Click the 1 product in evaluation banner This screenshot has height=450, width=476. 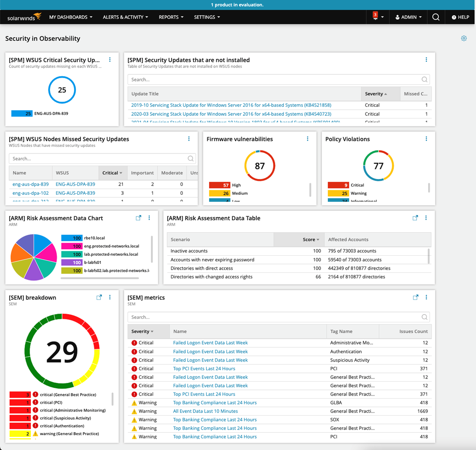pos(237,5)
